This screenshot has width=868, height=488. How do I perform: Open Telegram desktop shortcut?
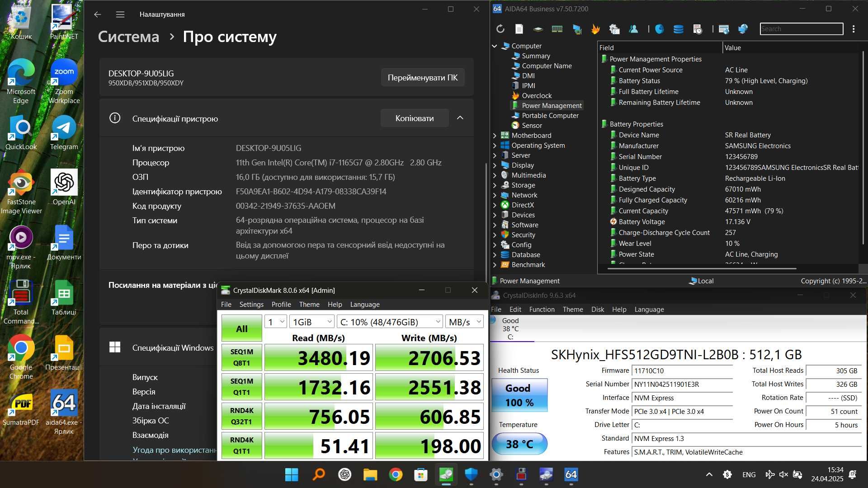coord(64,133)
